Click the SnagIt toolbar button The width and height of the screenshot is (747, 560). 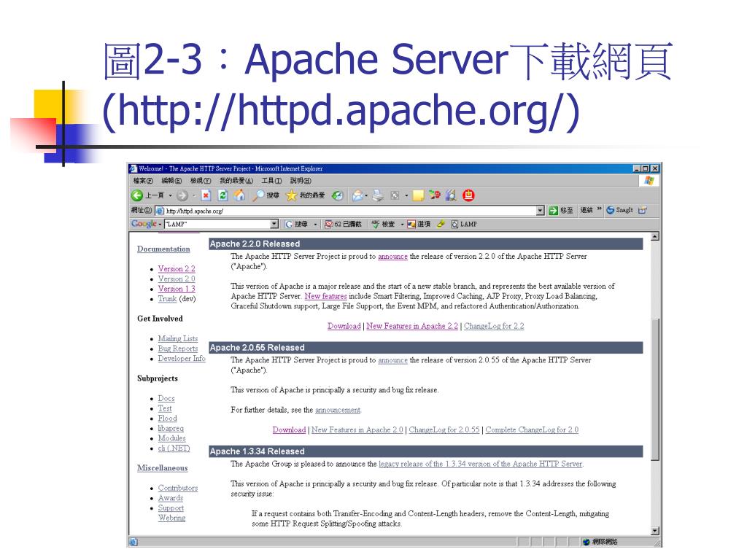pyautogui.click(x=619, y=210)
